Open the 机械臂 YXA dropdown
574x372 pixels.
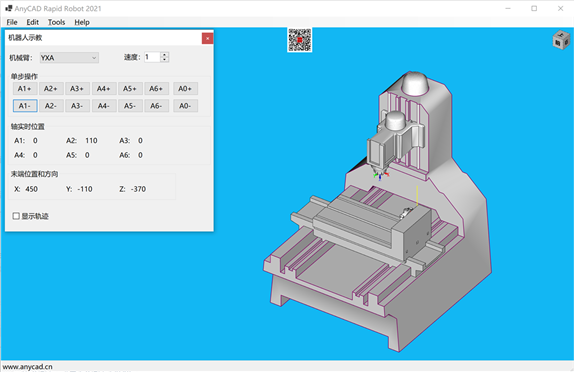point(69,58)
